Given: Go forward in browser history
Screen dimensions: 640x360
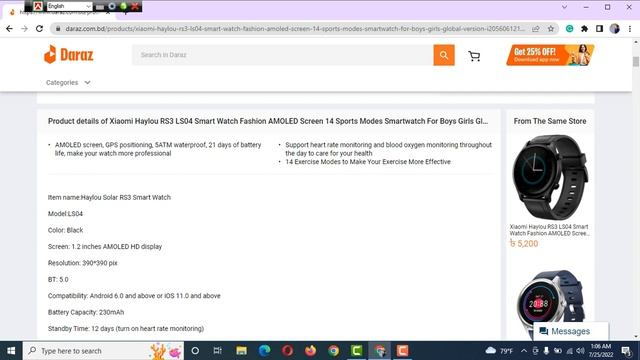Looking at the screenshot, I should click(24, 29).
